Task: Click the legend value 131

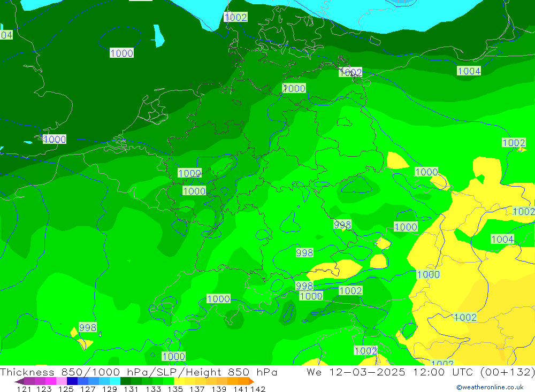Action: (x=131, y=389)
